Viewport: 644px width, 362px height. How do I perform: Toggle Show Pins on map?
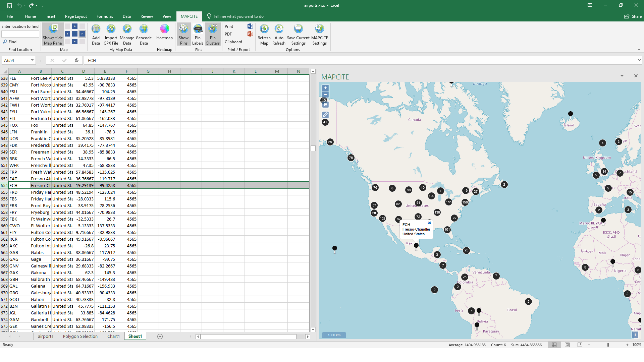coord(184,34)
